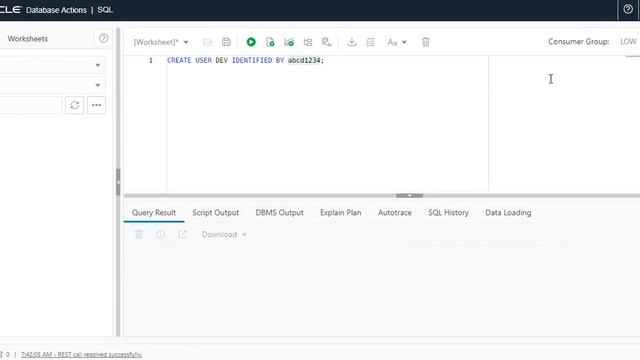Image resolution: width=640 pixels, height=360 pixels.
Task: Click the Format code icon
Action: point(371,42)
